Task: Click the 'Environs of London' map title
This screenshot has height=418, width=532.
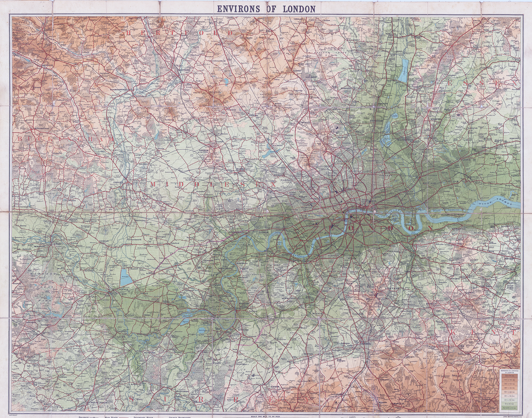Action: coord(266,9)
